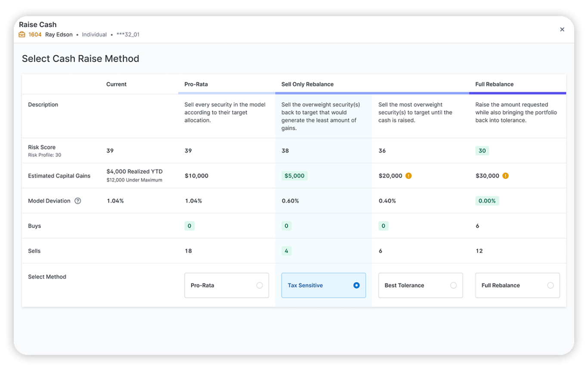The height and width of the screenshot is (371, 588).
Task: Click the Individual account type link
Action: point(94,34)
